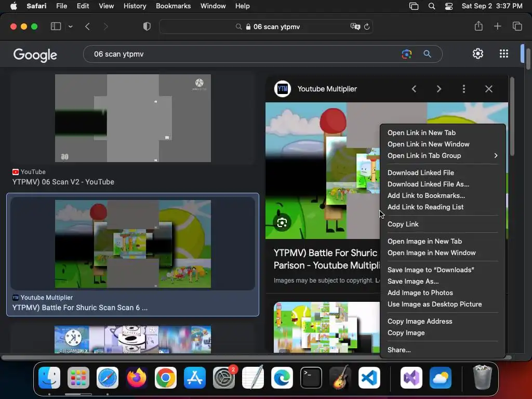The height and width of the screenshot is (399, 532).
Task: Add a new tab with the plus icon
Action: coord(497,26)
